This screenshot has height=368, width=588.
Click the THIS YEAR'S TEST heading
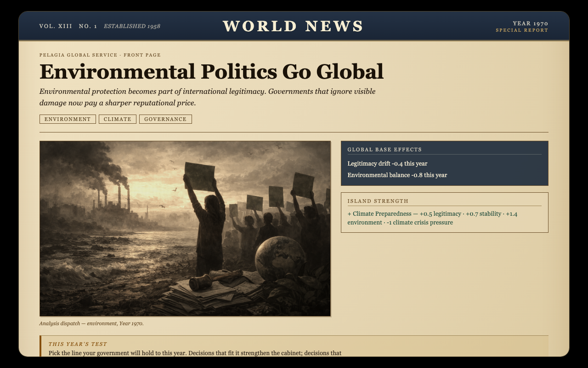click(x=78, y=344)
